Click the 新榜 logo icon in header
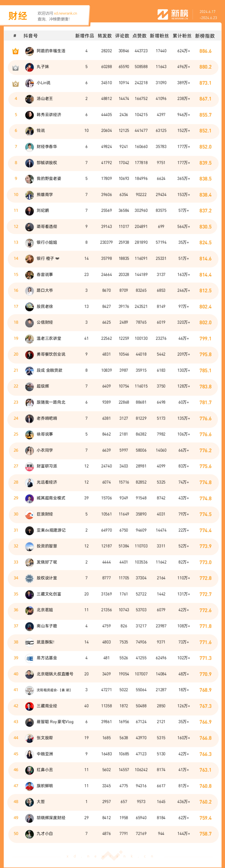Viewport: 225px width, 868px height. coord(163,14)
